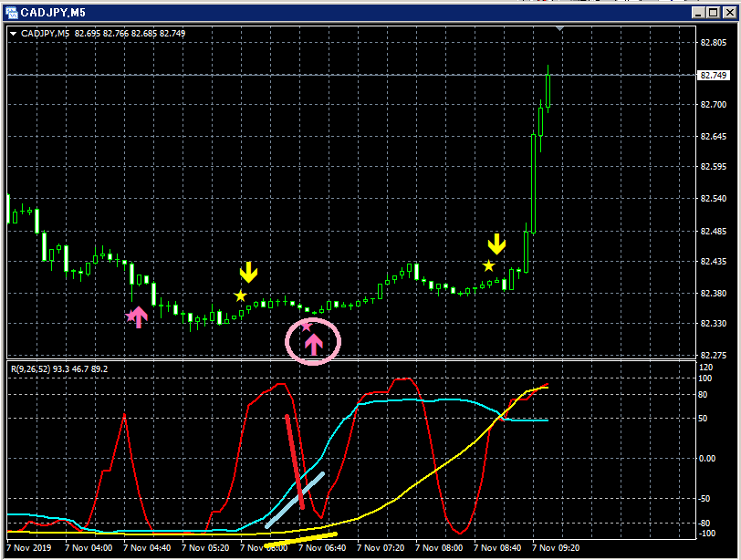Click price scale value 82.645
This screenshot has height=560, width=741.
714,137
